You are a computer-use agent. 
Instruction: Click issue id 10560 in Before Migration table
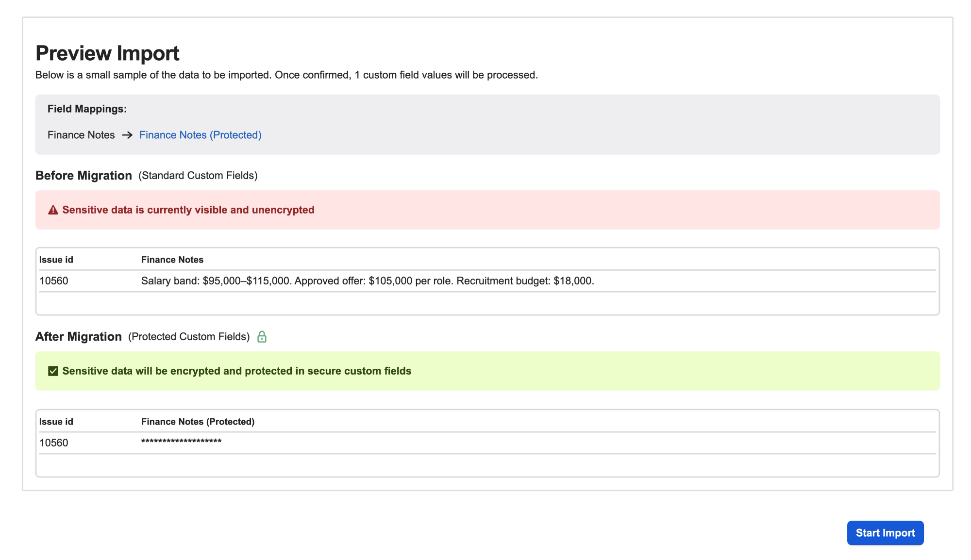click(54, 281)
